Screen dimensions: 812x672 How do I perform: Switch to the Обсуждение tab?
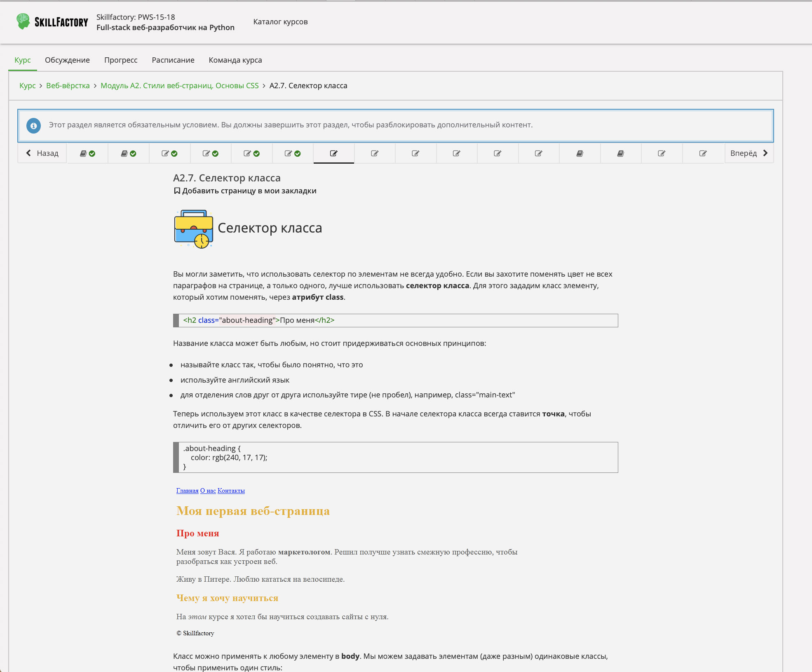coord(67,60)
